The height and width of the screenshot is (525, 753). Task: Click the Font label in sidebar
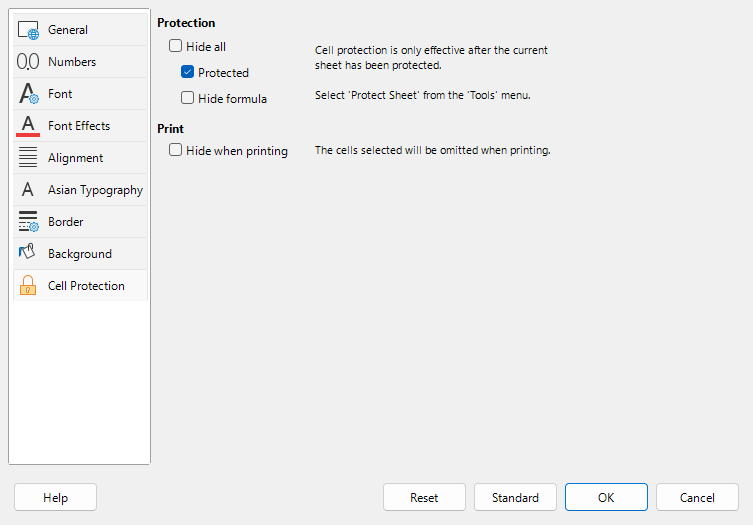point(60,94)
